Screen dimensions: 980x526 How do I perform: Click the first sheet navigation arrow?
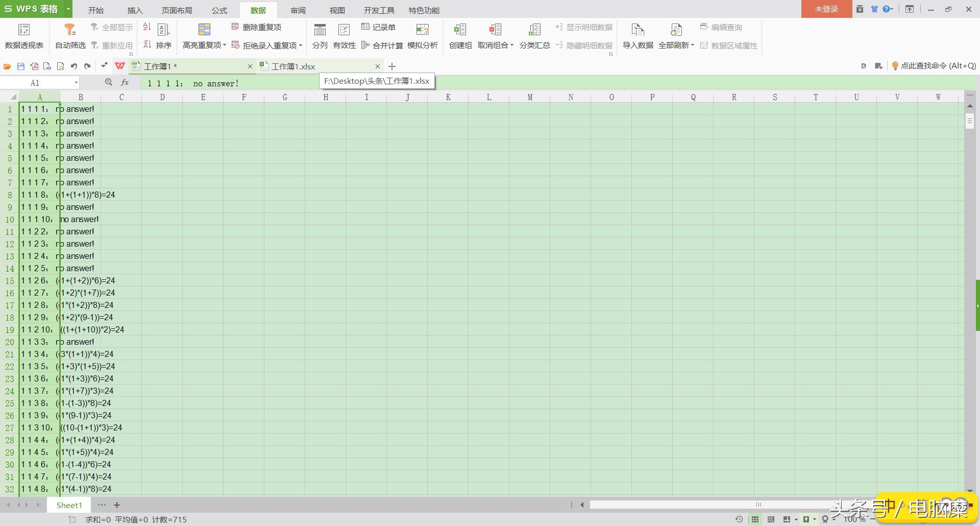8,505
